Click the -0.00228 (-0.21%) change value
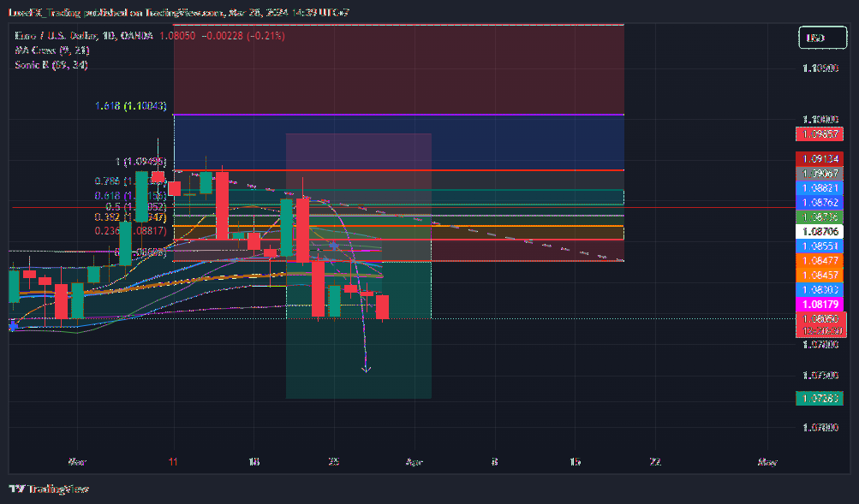The image size is (859, 504). point(243,36)
